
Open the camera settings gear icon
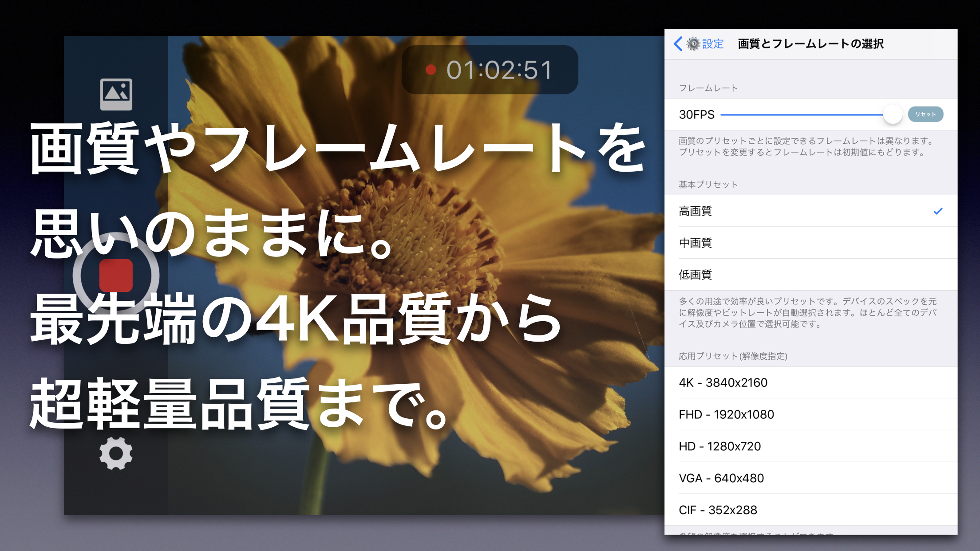coord(116,453)
